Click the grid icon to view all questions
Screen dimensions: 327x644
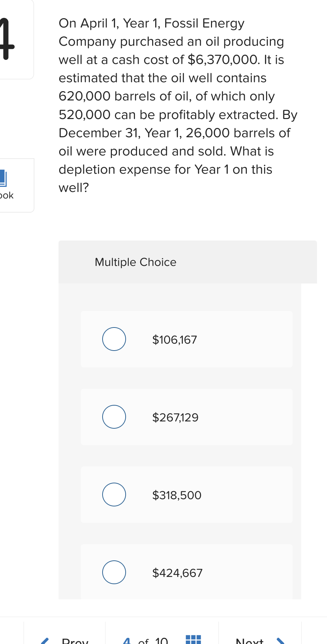[193, 640]
